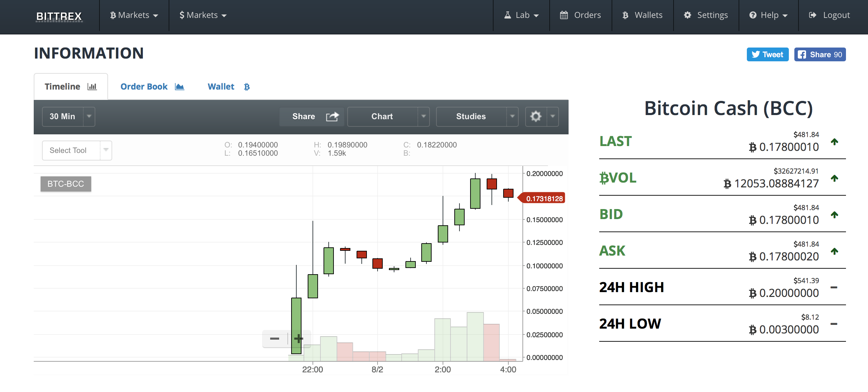The height and width of the screenshot is (392, 868).
Task: Click the ASK price 0.17800020
Action: pos(784,257)
